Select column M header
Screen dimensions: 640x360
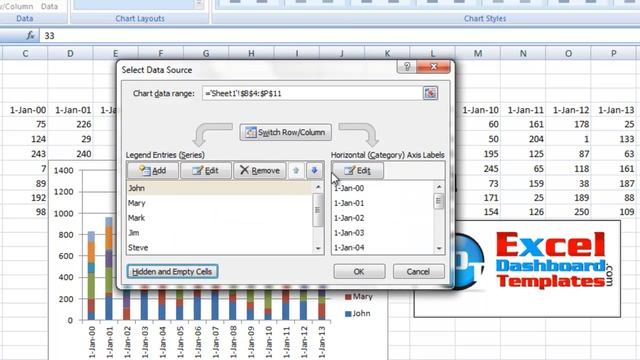(478, 53)
